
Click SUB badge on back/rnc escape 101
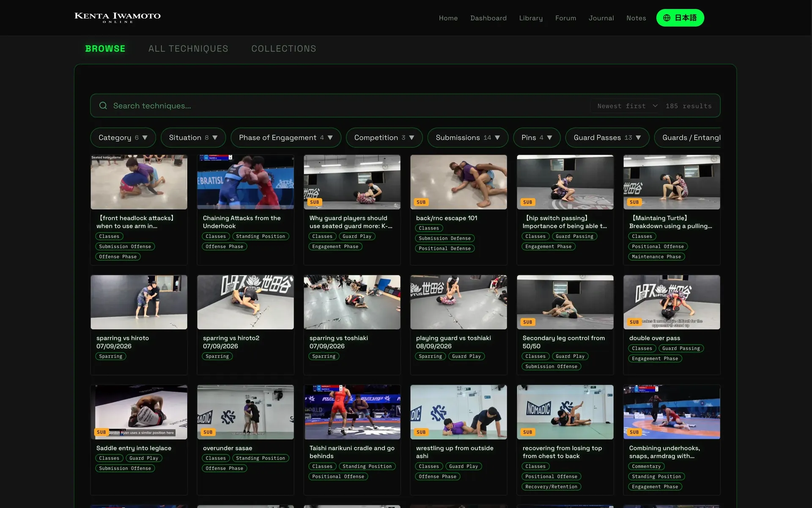[421, 202]
